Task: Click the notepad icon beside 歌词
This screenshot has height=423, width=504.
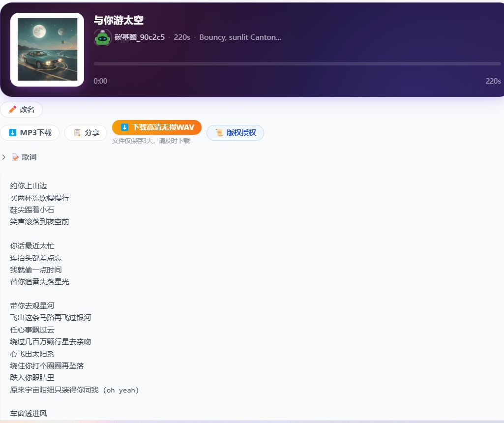Action: click(x=15, y=157)
